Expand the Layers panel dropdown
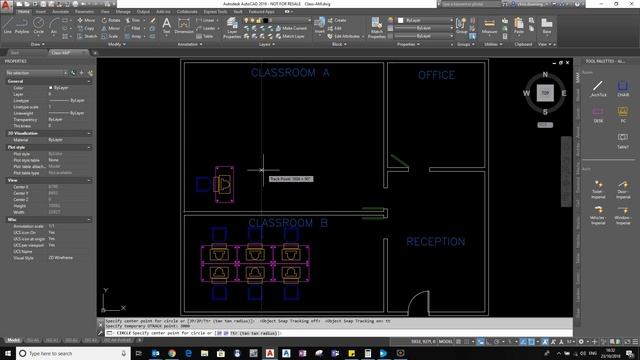The width and height of the screenshot is (640, 360). click(x=266, y=44)
